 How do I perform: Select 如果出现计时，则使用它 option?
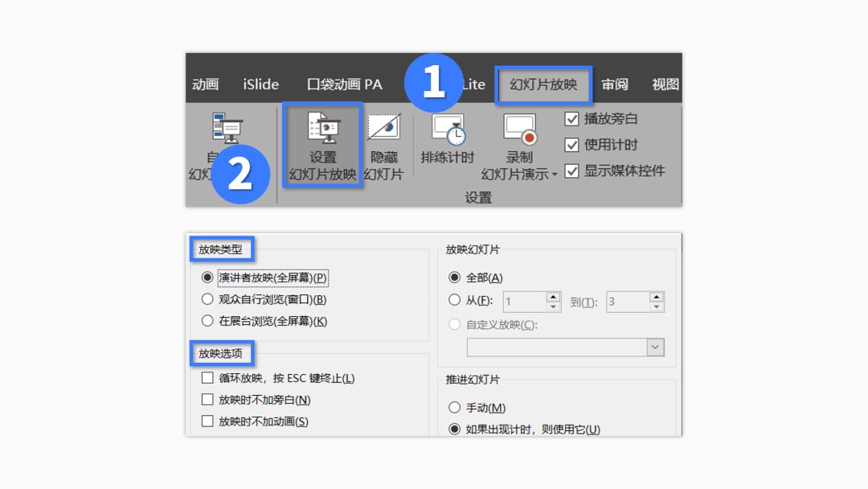[x=454, y=429]
